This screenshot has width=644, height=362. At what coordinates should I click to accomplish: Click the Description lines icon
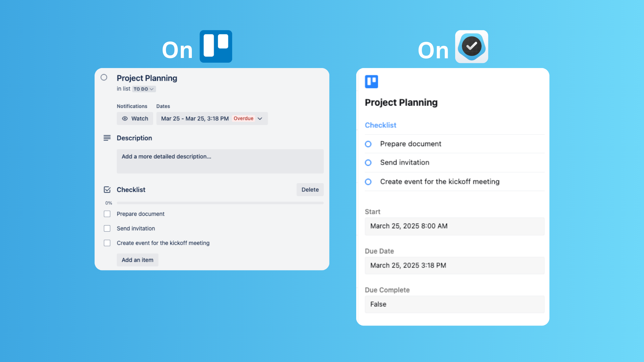pyautogui.click(x=107, y=138)
